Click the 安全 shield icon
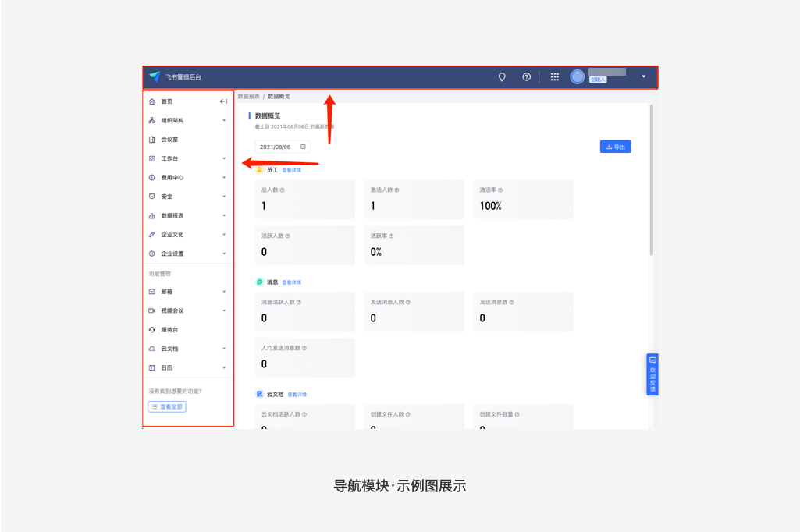The width and height of the screenshot is (800, 532). tap(152, 197)
